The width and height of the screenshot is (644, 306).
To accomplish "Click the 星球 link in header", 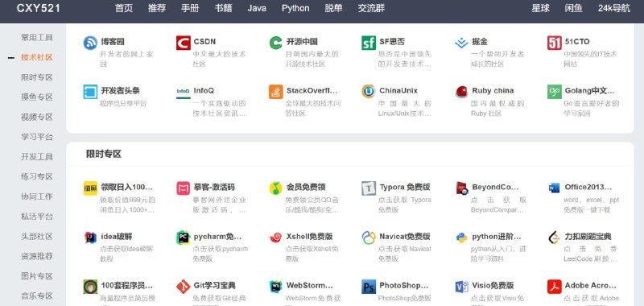I will 540,8.
